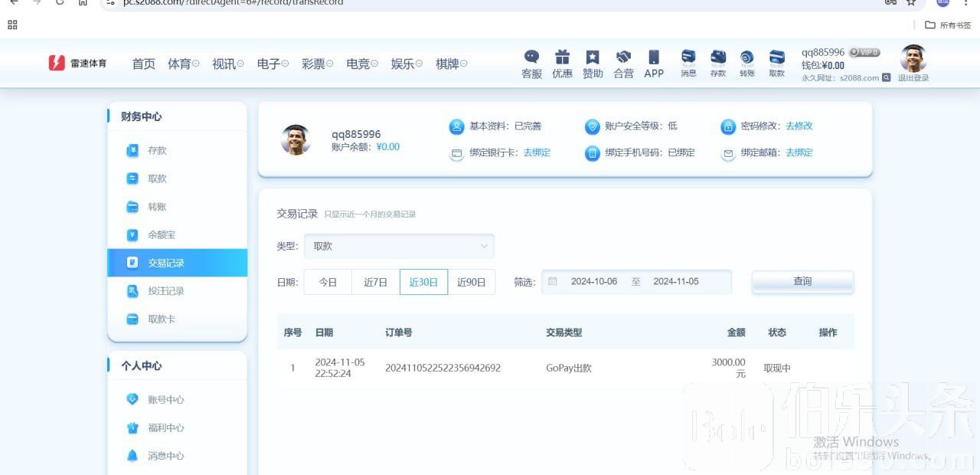Click the VIP 0 level badge
The image size is (980, 475).
coord(864,52)
